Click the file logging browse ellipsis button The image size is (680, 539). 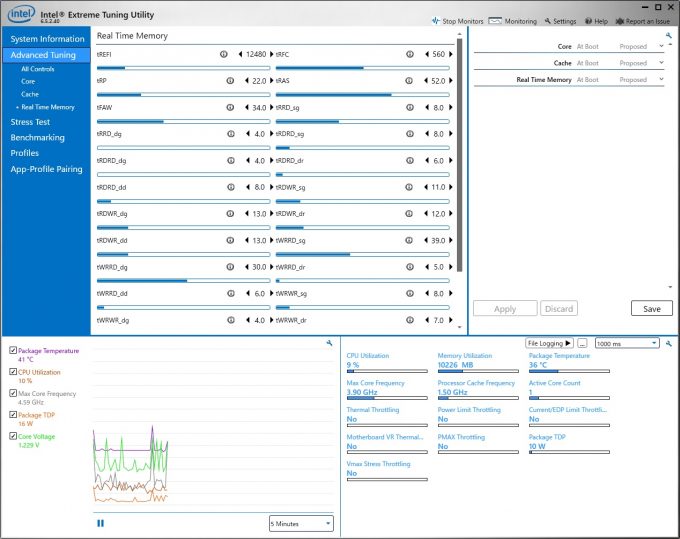pos(582,343)
